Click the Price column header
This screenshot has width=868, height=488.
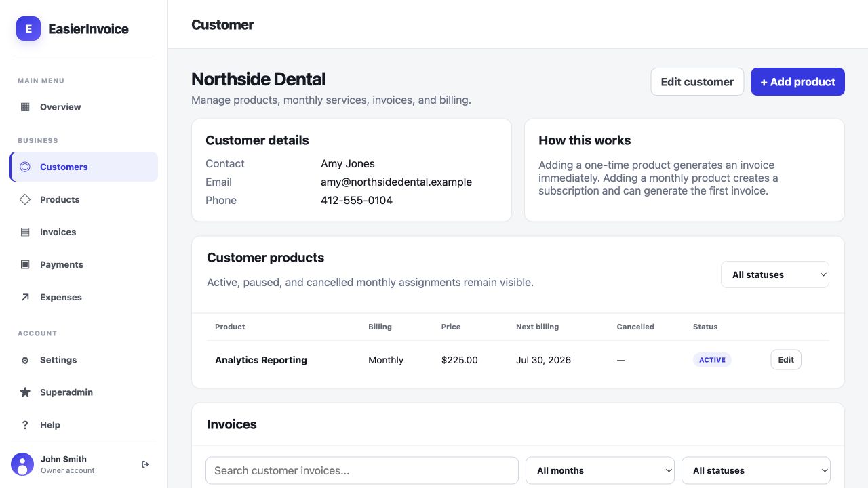click(x=451, y=327)
